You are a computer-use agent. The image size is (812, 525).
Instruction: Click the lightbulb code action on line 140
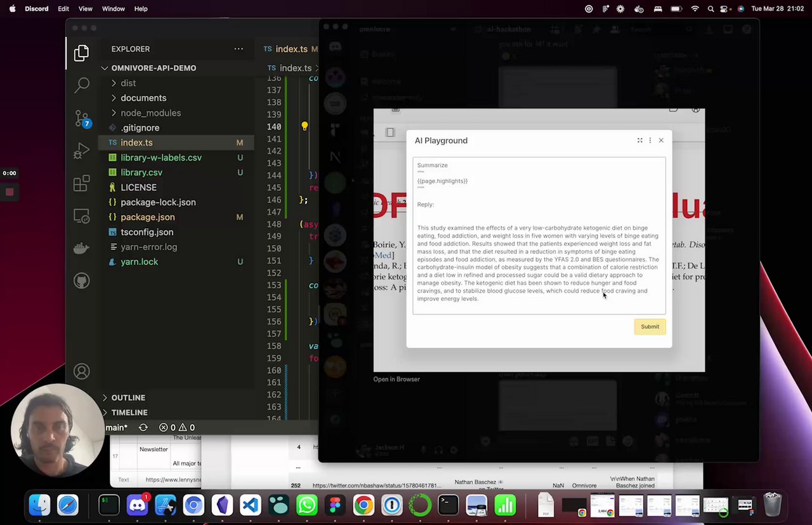(x=304, y=126)
